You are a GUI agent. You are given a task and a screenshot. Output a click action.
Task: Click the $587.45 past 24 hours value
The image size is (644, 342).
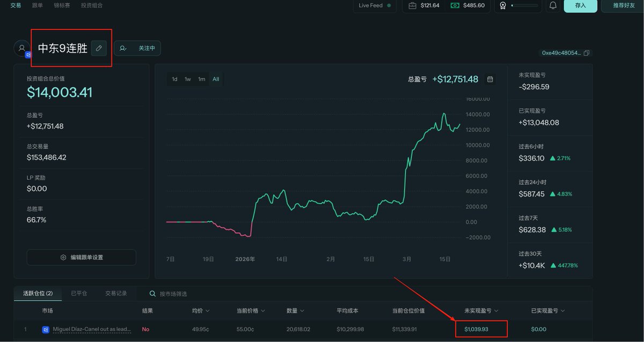[x=531, y=194]
